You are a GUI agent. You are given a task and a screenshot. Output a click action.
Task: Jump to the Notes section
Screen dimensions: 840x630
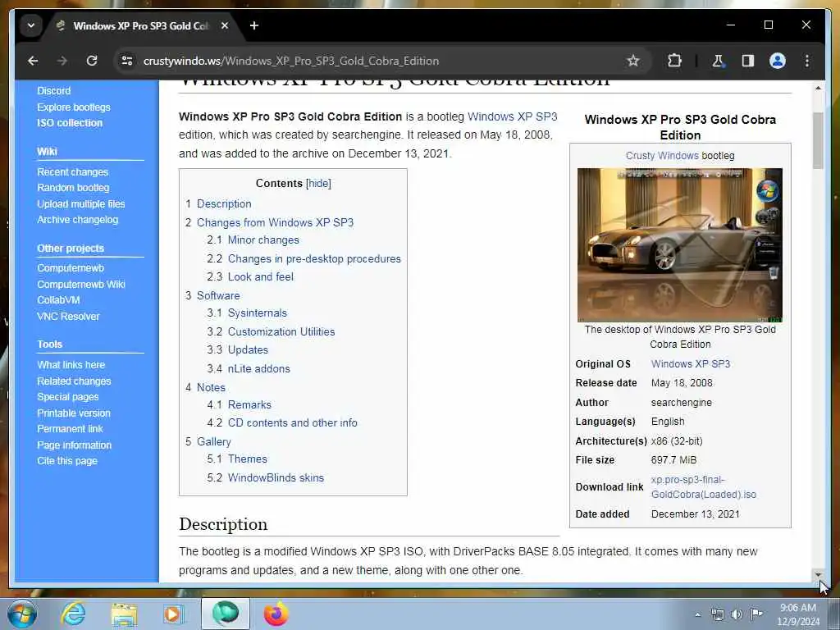click(211, 387)
